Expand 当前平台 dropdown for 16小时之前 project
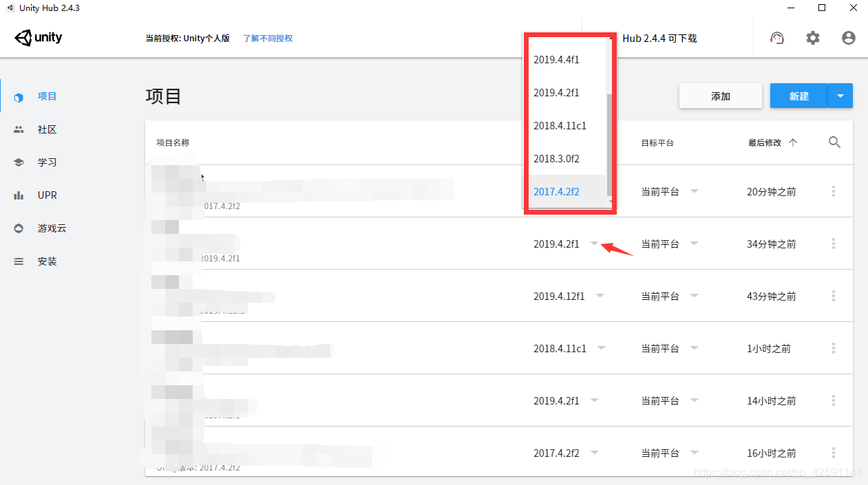Image resolution: width=868 pixels, height=485 pixels. tap(694, 453)
